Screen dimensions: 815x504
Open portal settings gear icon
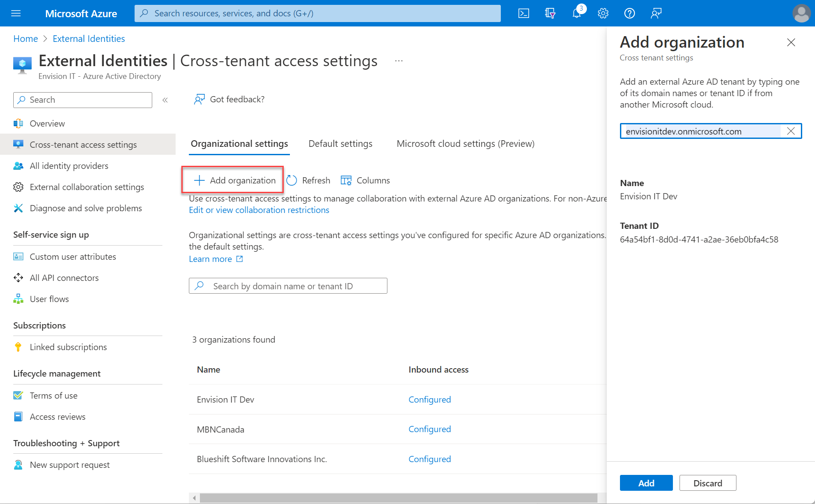(x=603, y=13)
